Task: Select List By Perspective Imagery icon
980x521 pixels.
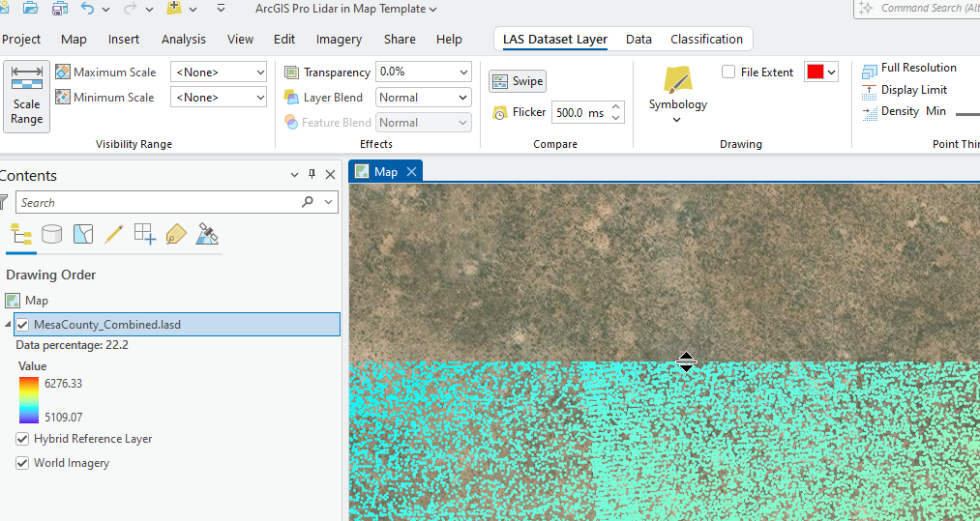Action: (x=207, y=234)
